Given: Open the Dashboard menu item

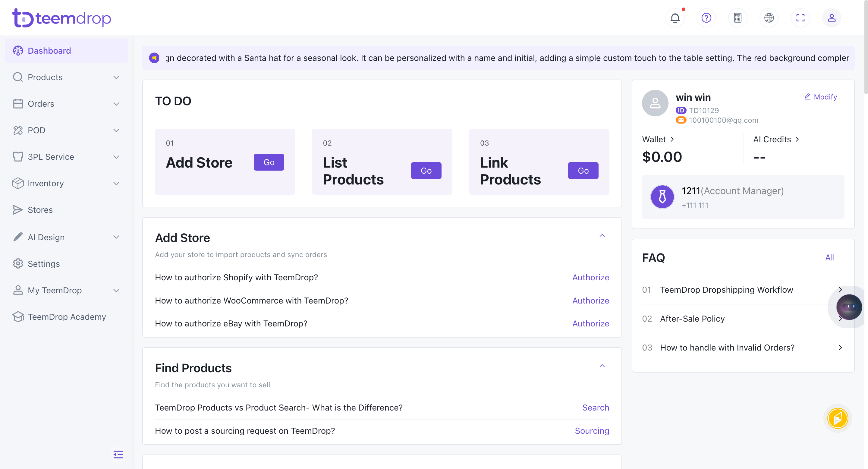Looking at the screenshot, I should (66, 51).
